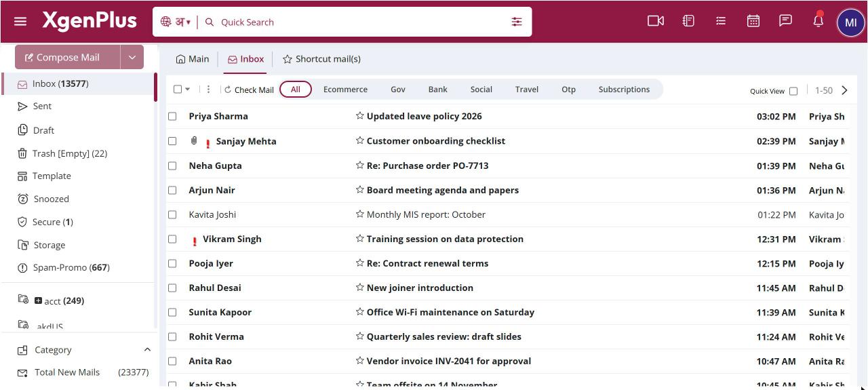Star the New joiner introduction mail

point(360,287)
